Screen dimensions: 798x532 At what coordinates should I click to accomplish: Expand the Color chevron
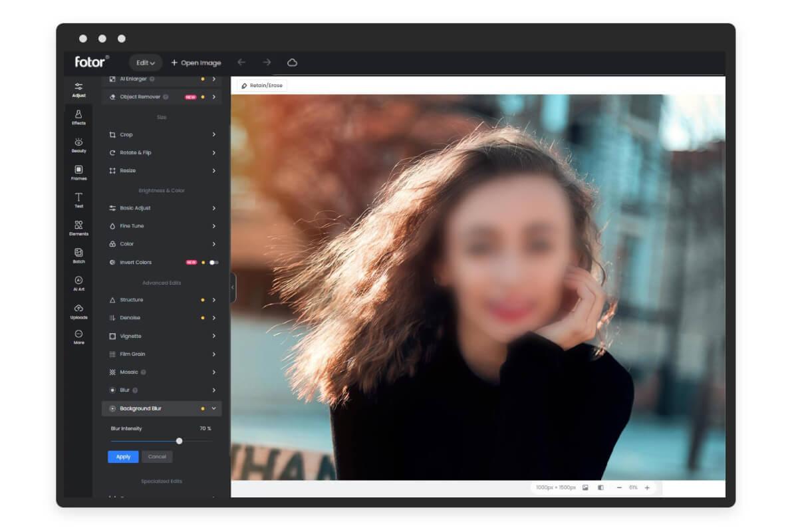click(x=213, y=244)
